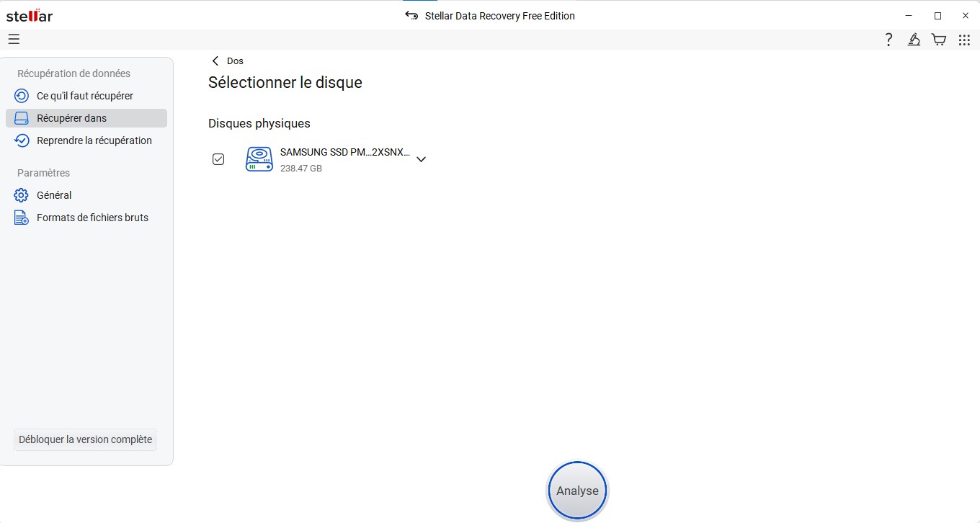The width and height of the screenshot is (980, 523).
Task: Click the Analyse button
Action: tap(577, 491)
